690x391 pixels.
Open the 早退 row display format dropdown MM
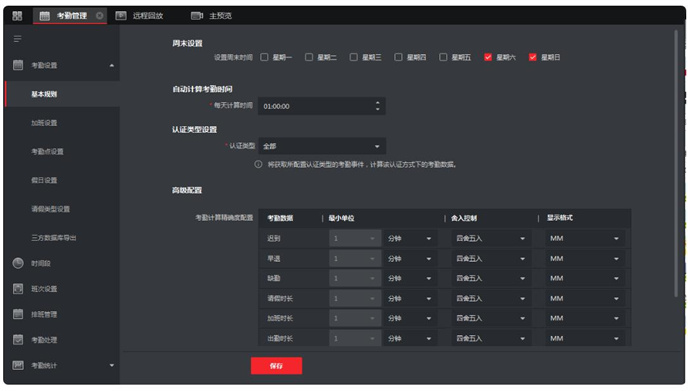coord(585,259)
